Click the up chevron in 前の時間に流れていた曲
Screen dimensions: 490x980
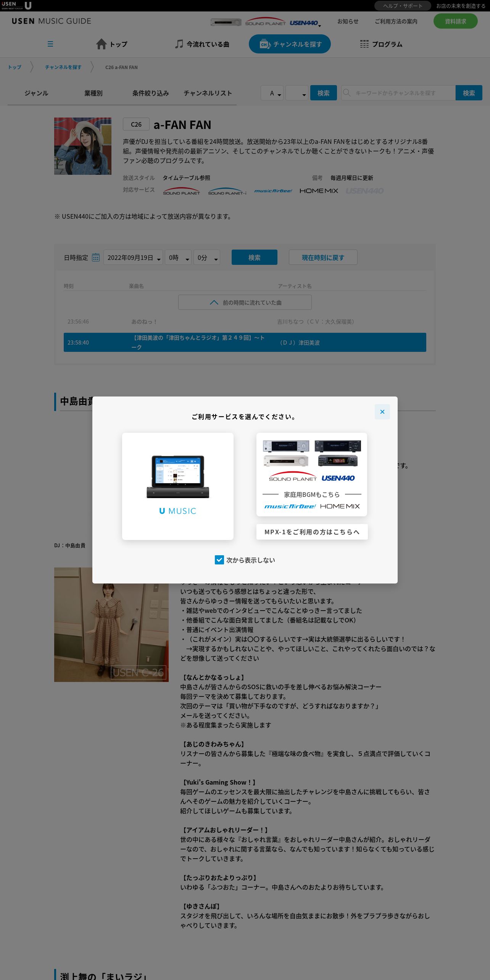[214, 302]
